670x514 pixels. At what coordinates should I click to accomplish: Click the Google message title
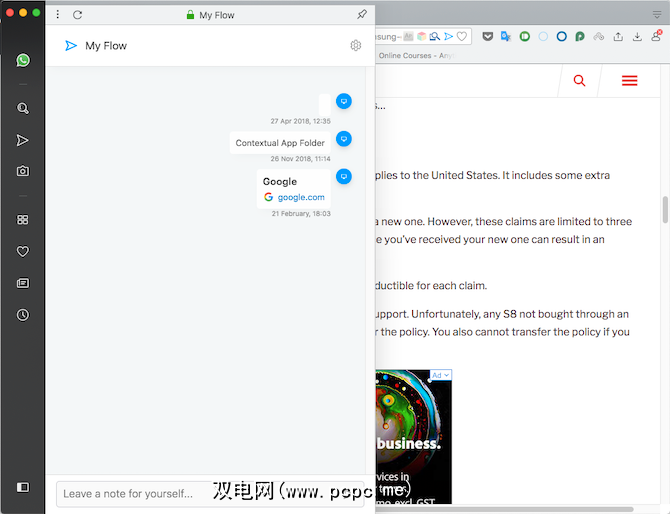pos(280,182)
